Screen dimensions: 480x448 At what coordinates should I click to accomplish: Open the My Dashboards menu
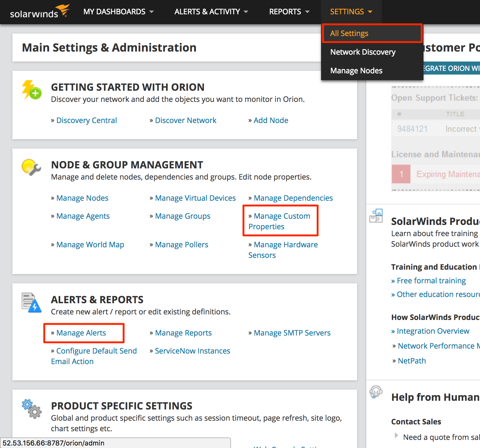119,11
